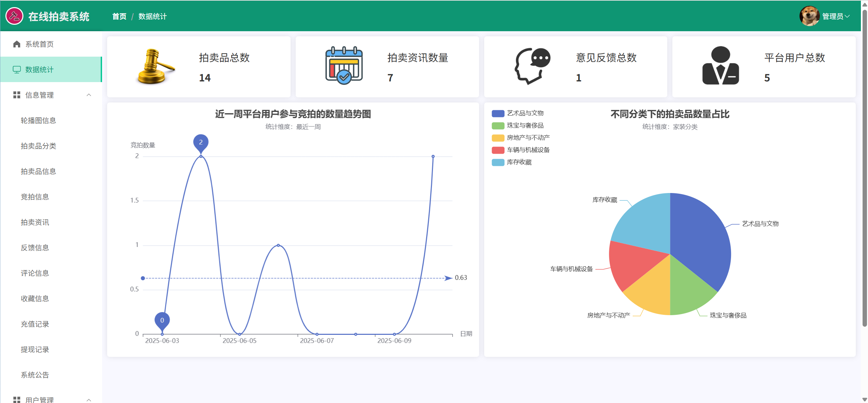Click the home icon beside 系统首页
Image resolution: width=868 pixels, height=403 pixels.
(x=17, y=44)
